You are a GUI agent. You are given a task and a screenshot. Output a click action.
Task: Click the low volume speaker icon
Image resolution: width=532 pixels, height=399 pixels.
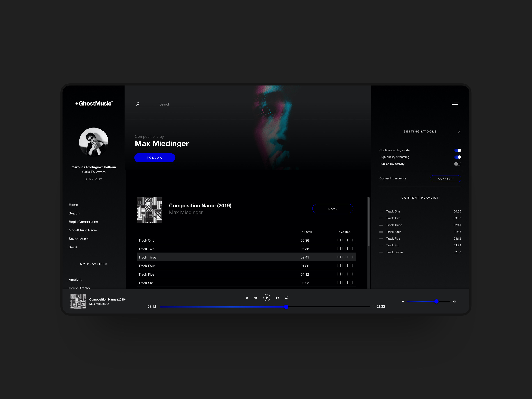[403, 301]
